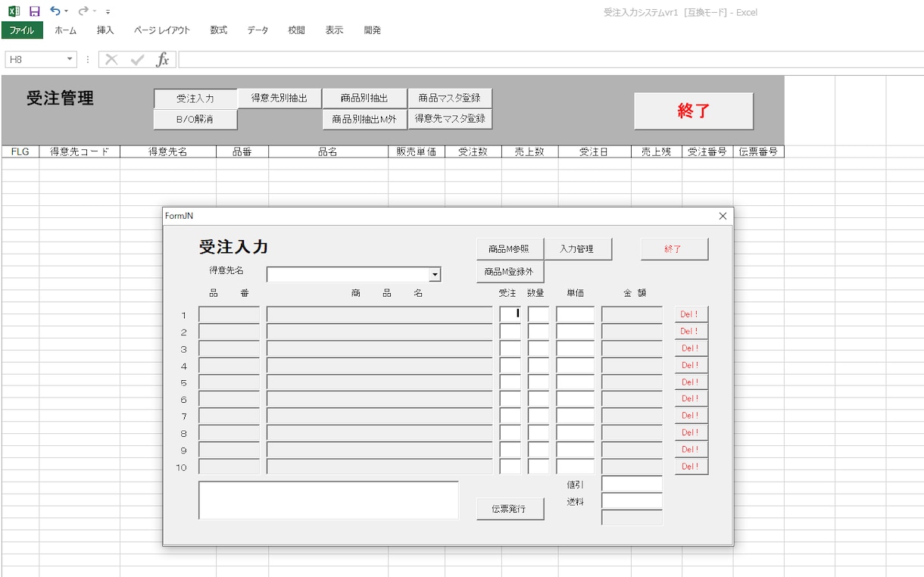Image resolution: width=924 pixels, height=577 pixels.
Task: Click the 商品別抽出M外 button
Action: 364,119
